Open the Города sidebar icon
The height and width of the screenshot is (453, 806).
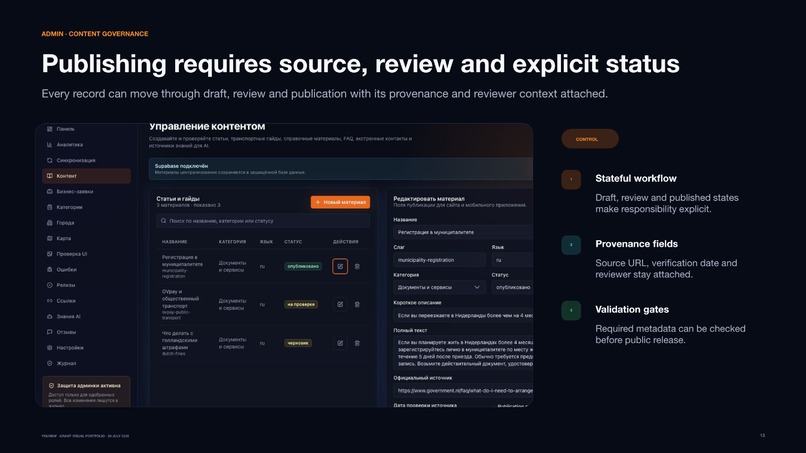click(x=50, y=223)
